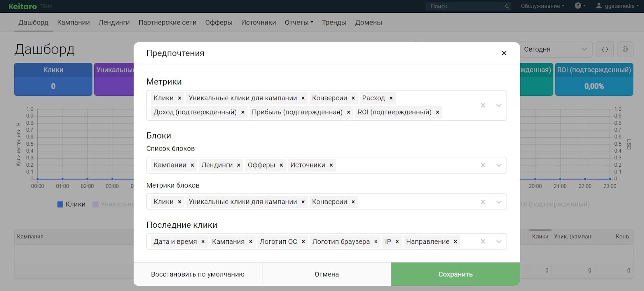Click the dashboard refresh icon
The width and height of the screenshot is (644, 291).
[x=605, y=49]
